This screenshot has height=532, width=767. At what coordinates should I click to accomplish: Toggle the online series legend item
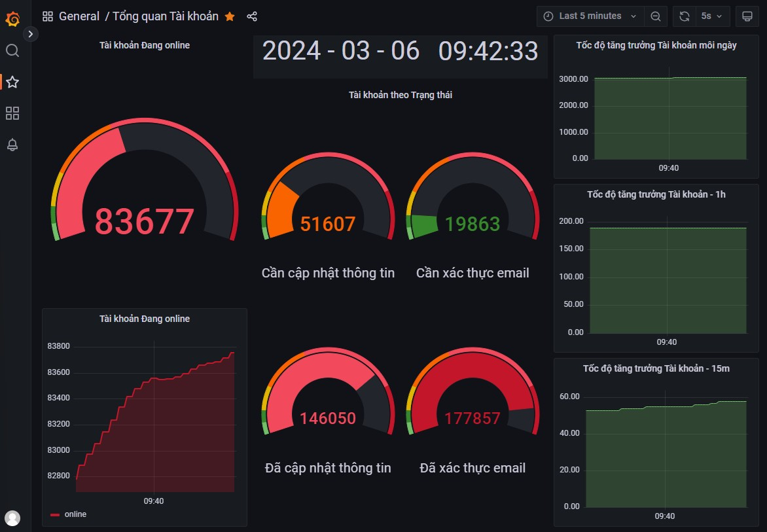[x=75, y=514]
